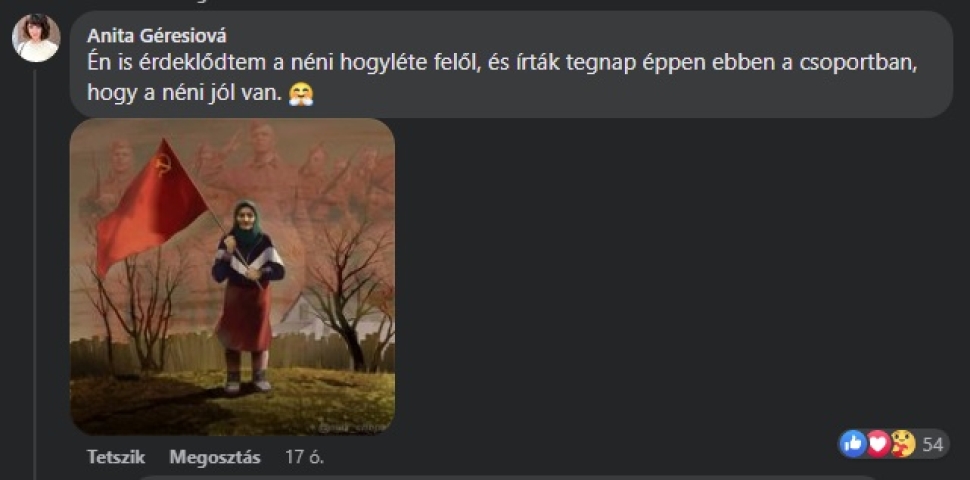Click the headscarfed woman in the picture
Viewport: 970px width, 480px height.
[248, 295]
